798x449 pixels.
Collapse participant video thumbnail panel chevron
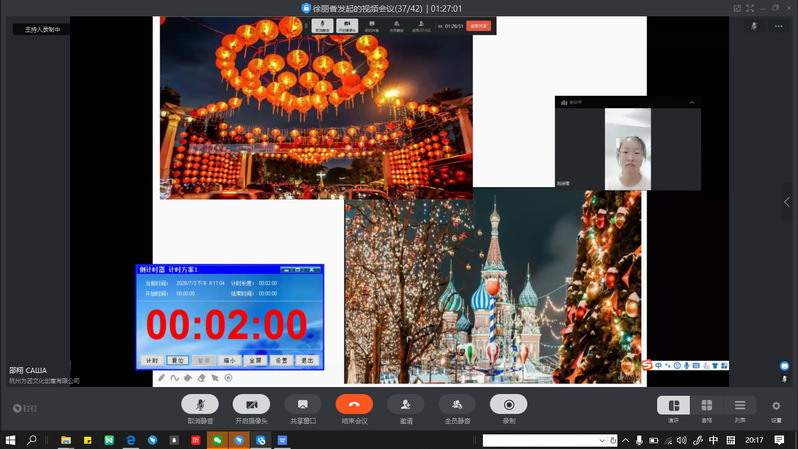pyautogui.click(x=692, y=102)
